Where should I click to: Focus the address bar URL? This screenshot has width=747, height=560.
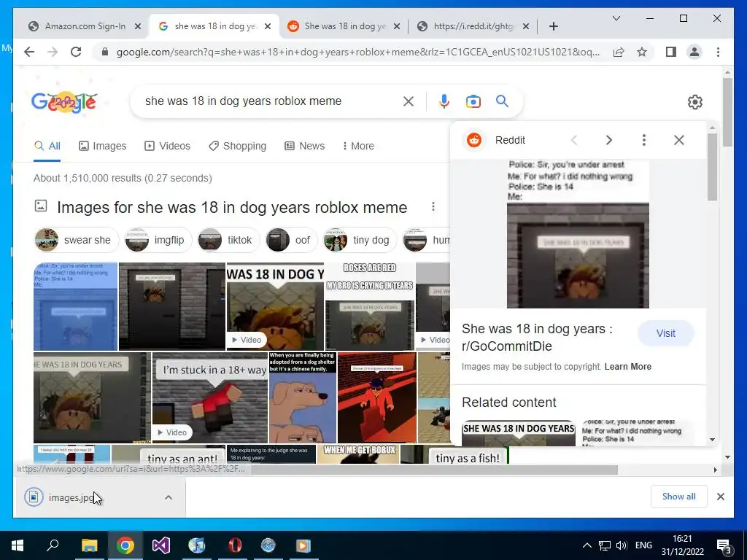(x=357, y=52)
